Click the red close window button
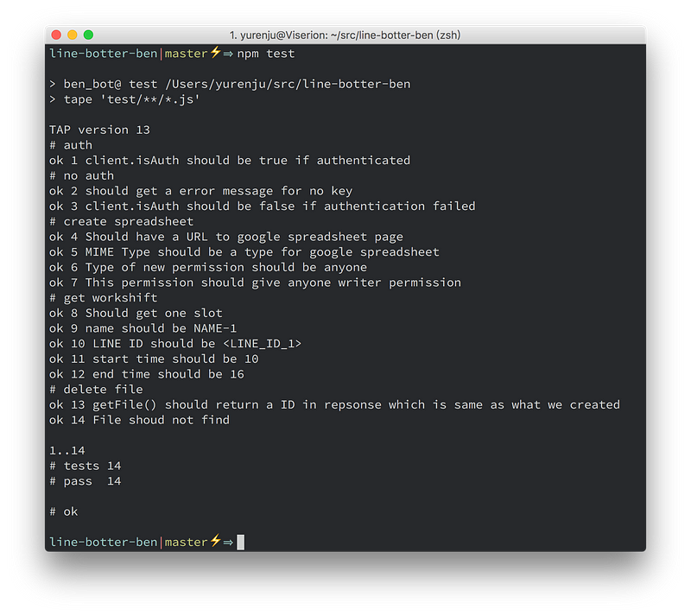This screenshot has width=691, height=616. tap(57, 35)
